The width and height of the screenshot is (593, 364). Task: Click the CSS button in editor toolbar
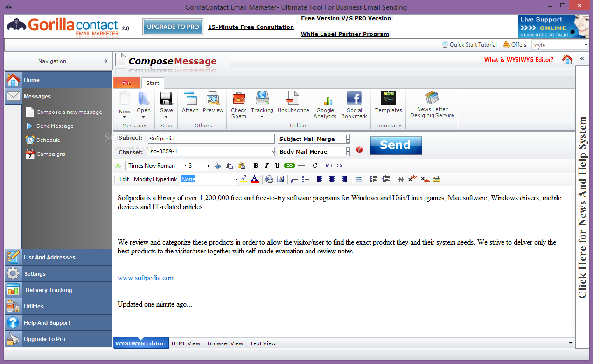[289, 166]
